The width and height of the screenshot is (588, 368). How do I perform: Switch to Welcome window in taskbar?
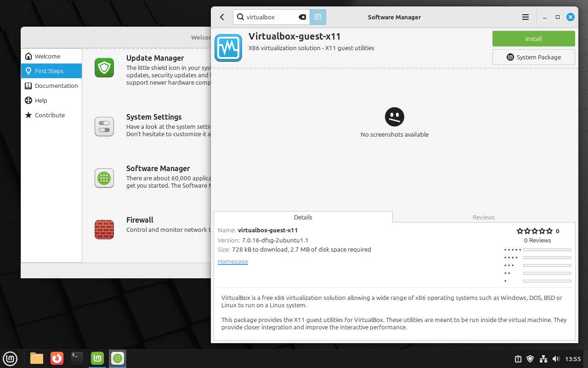pos(97,358)
